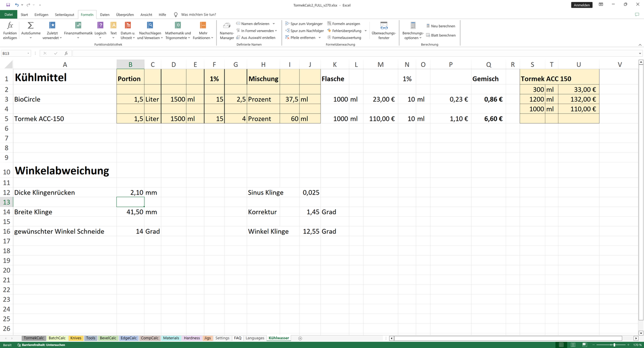Toggle Formeln anzeigen
This screenshot has height=348, width=644.
pyautogui.click(x=343, y=24)
